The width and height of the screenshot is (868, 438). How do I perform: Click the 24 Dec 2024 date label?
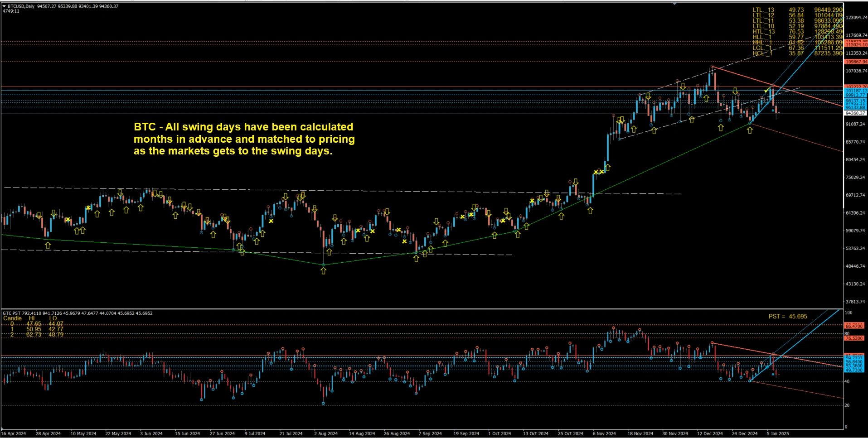[745, 433]
